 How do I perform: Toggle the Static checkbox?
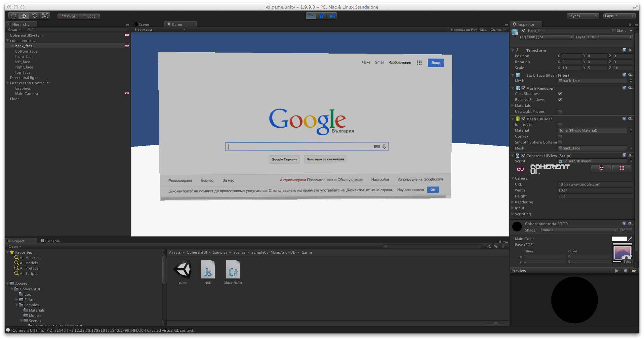(x=614, y=30)
